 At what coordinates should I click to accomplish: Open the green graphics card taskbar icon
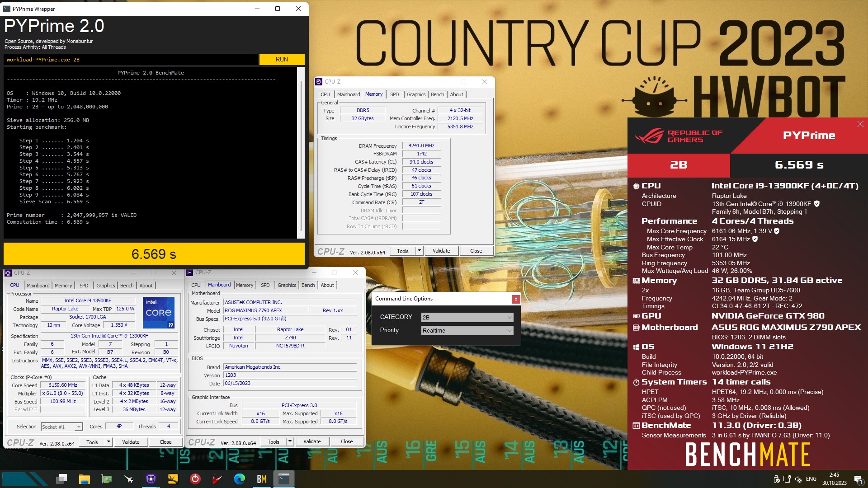[107, 479]
